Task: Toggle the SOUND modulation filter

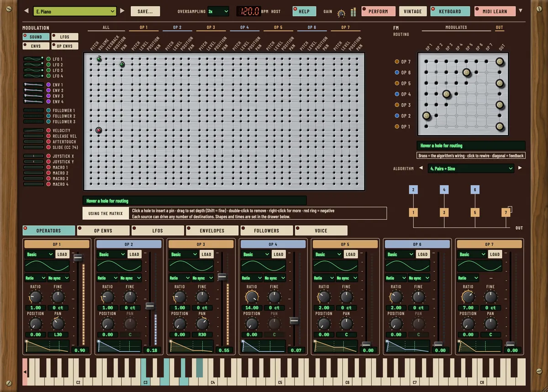Action: [36, 37]
